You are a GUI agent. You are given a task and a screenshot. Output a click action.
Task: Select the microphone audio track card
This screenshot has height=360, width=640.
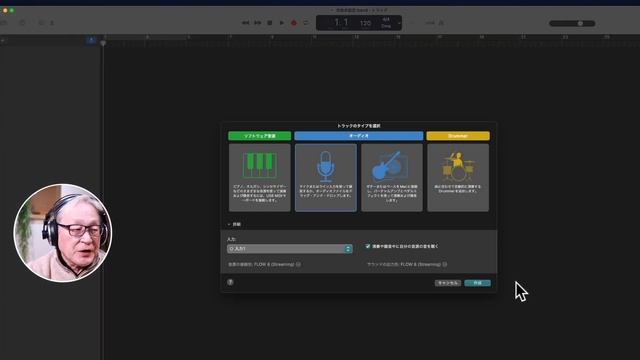click(x=326, y=178)
